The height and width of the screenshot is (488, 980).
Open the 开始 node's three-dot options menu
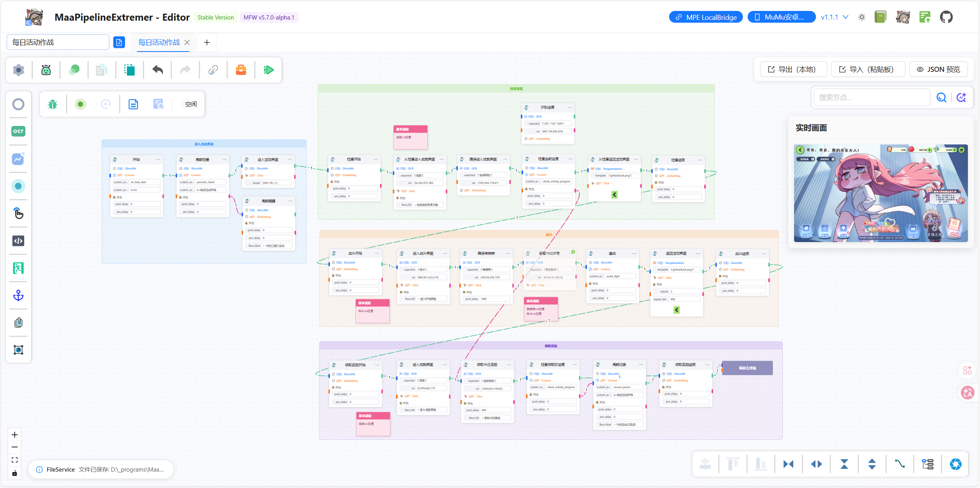(158, 160)
